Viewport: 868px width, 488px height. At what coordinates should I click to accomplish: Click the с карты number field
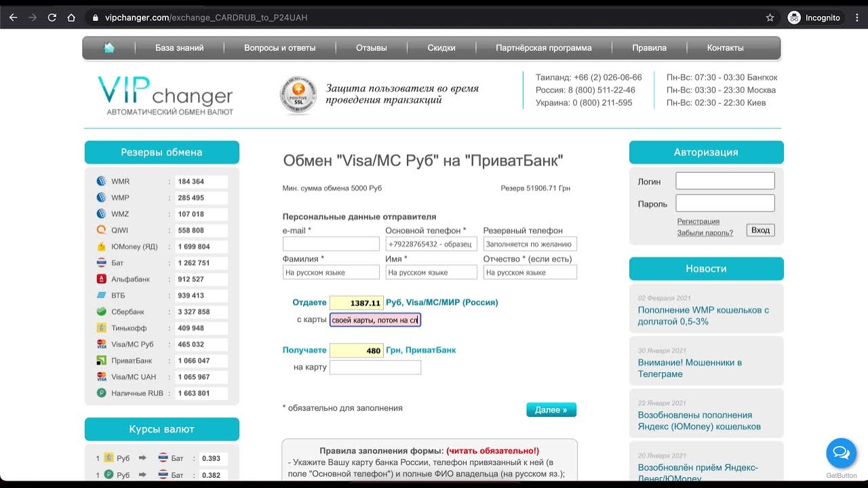[x=375, y=320]
